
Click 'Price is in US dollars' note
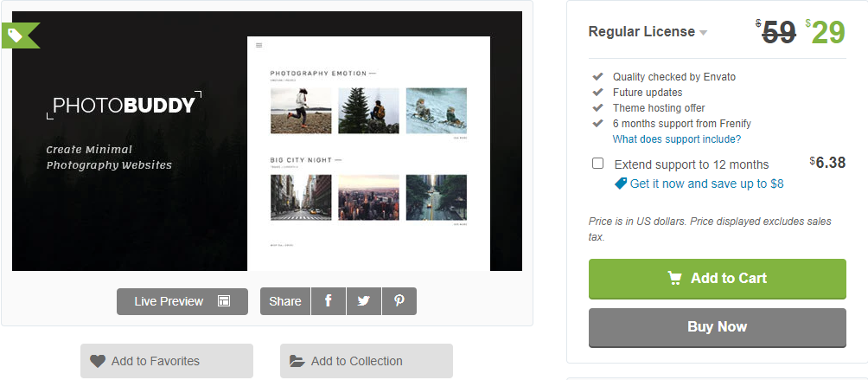coord(711,229)
